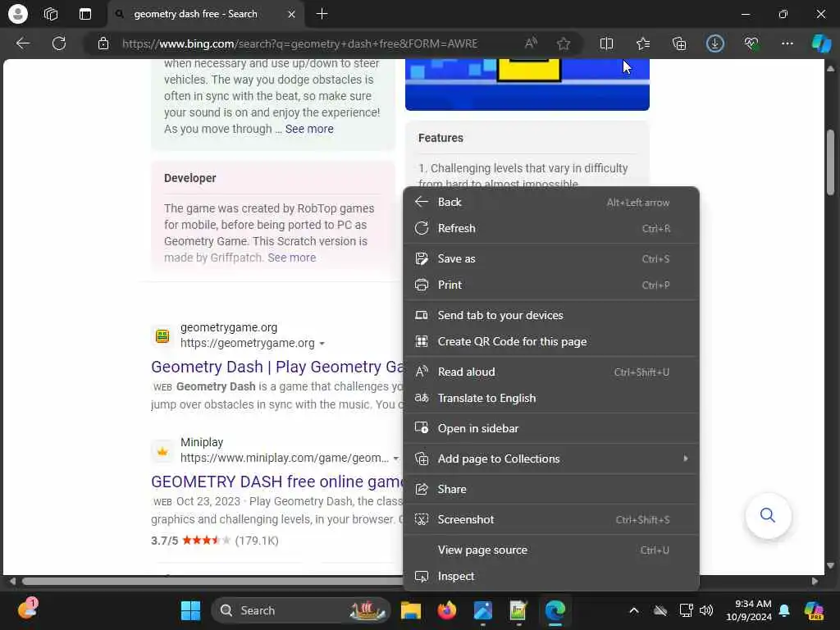
Task: Click floating search magnifier button
Action: tap(768, 515)
